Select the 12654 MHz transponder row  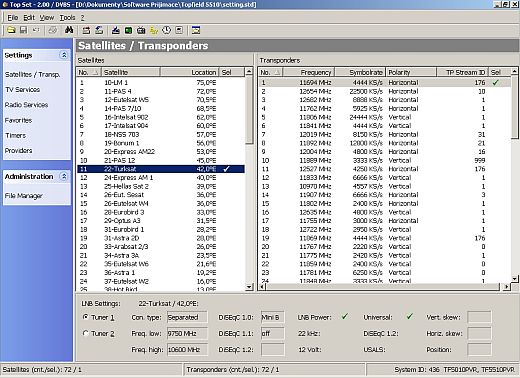click(x=385, y=91)
